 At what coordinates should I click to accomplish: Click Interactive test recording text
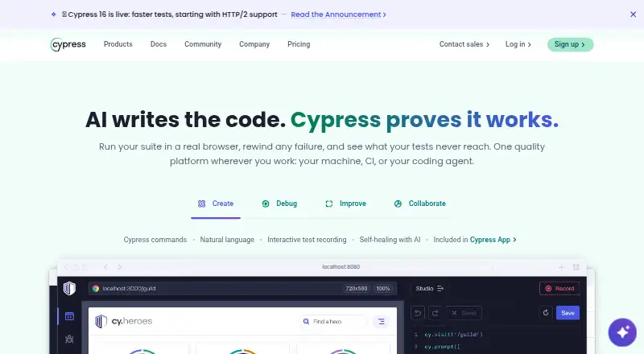[x=307, y=240]
